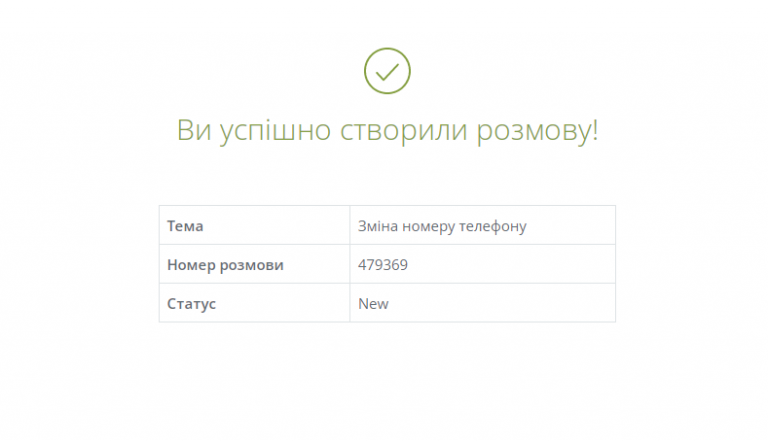Click the capital "Т" in Тема

pos(172,226)
